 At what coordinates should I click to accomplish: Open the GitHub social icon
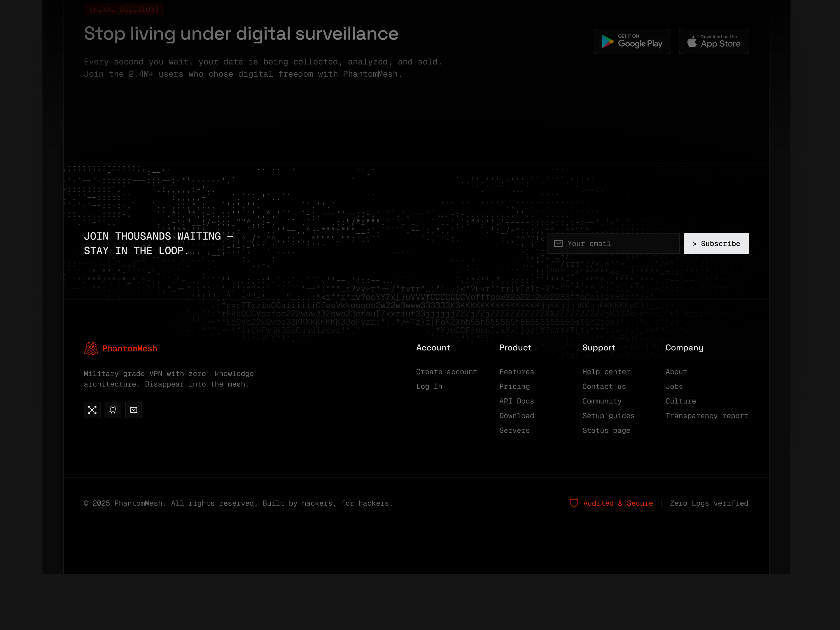113,410
